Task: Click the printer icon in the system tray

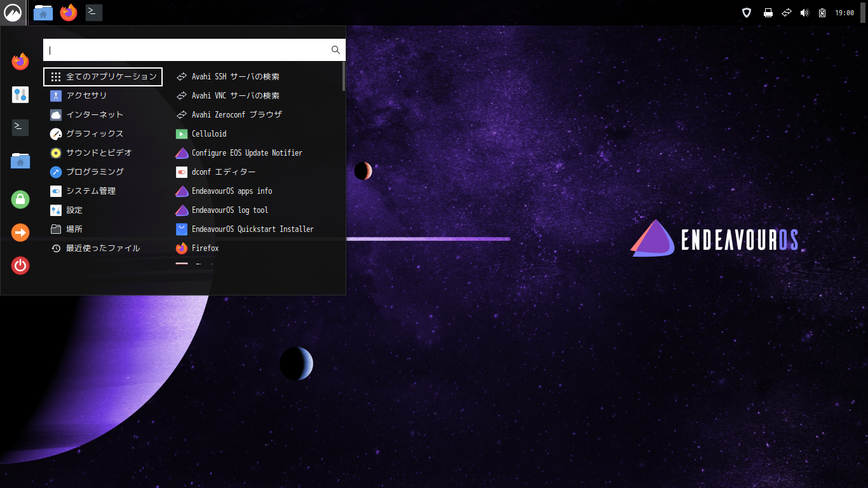Action: tap(768, 13)
